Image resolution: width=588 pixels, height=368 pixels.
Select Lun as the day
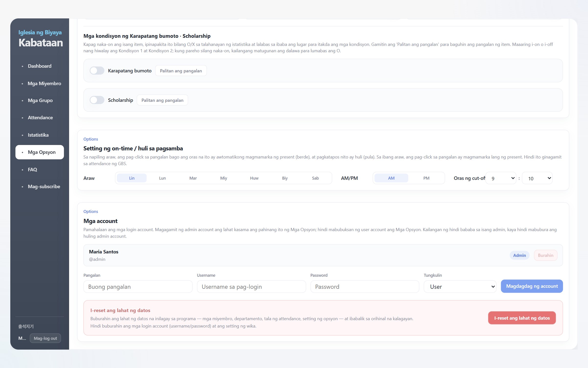[x=162, y=178]
